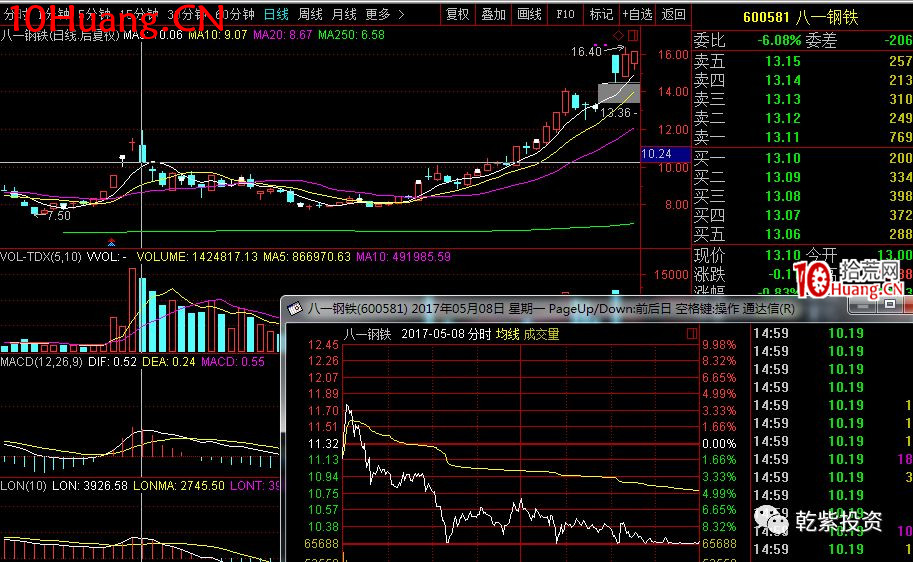Select the 卖一 13.11 ask row
Image resolution: width=913 pixels, height=562 pixels.
point(802,137)
